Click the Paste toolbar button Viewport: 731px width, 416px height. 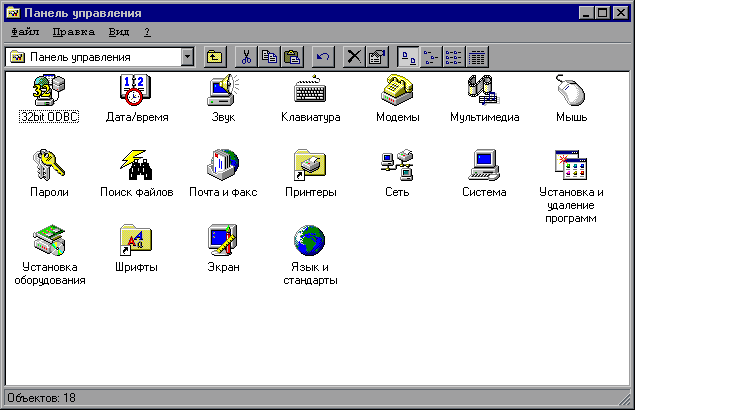tap(292, 57)
